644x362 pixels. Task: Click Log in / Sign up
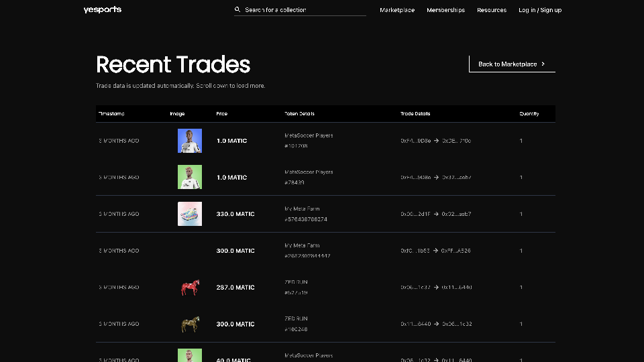click(x=540, y=10)
